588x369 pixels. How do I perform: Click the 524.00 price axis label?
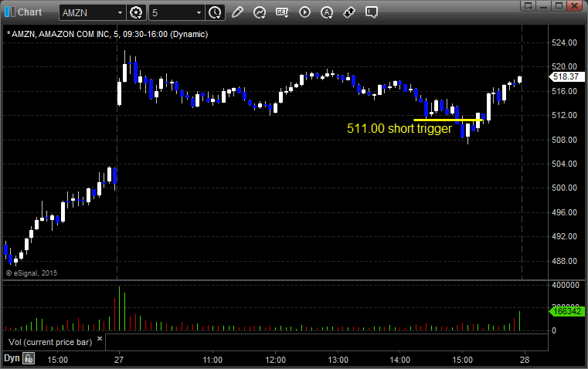point(564,42)
